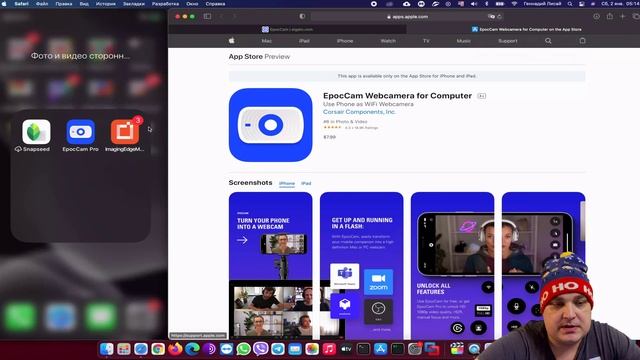Open Corsair Components, Inc. developer link
640x360 pixels.
[359, 112]
